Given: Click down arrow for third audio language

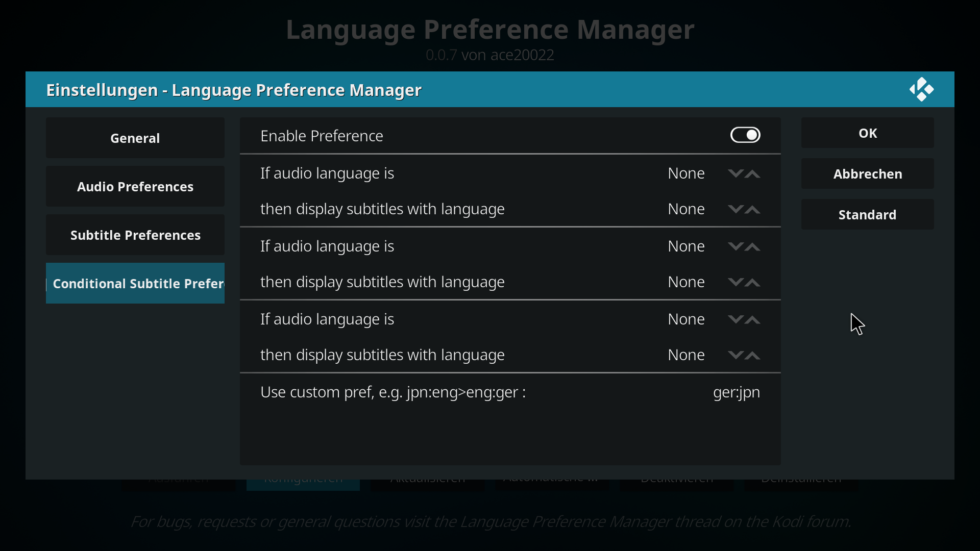Looking at the screenshot, I should pyautogui.click(x=736, y=319).
